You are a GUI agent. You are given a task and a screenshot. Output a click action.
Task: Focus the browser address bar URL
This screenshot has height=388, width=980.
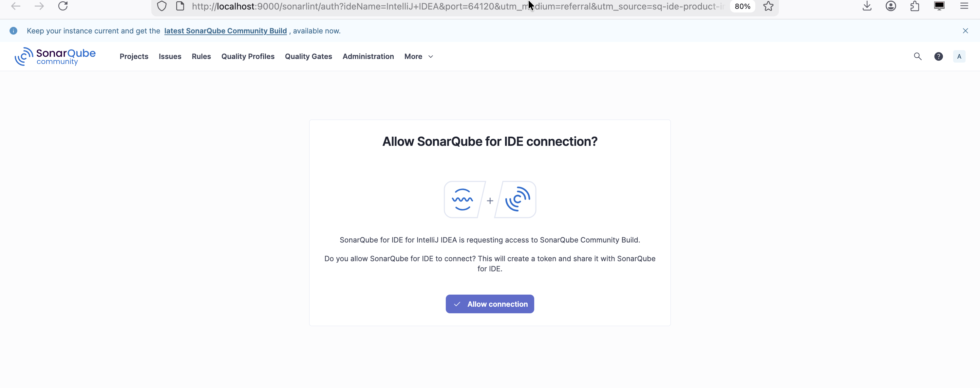point(457,6)
